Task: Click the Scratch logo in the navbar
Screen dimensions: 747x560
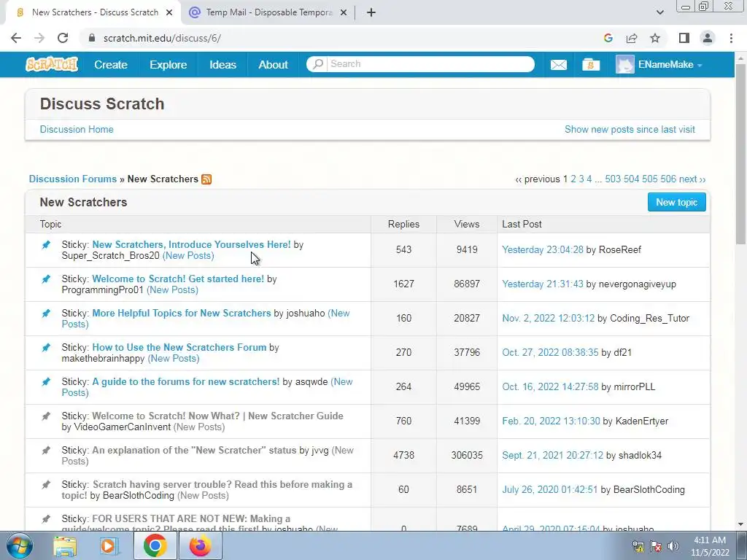Action: (x=52, y=64)
